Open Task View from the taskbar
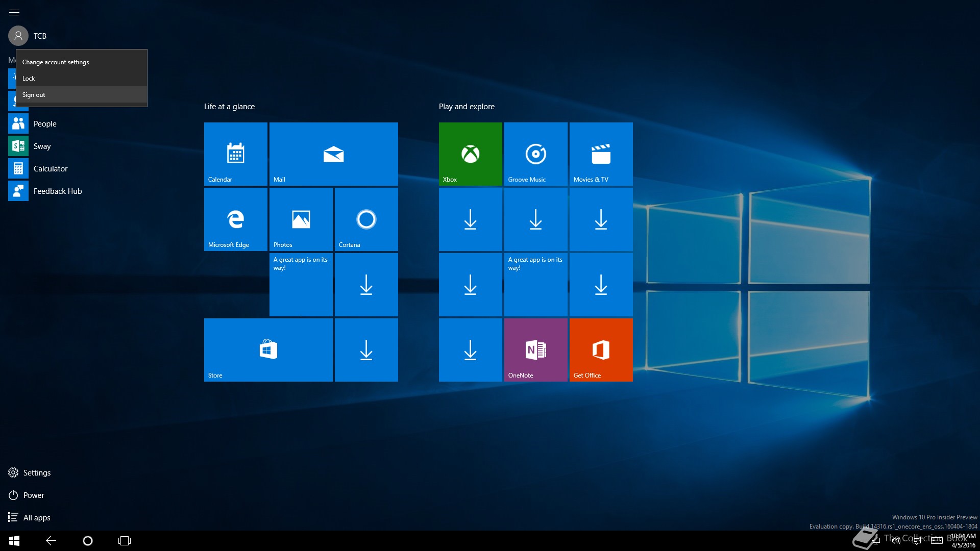The height and width of the screenshot is (551, 980). pos(125,541)
